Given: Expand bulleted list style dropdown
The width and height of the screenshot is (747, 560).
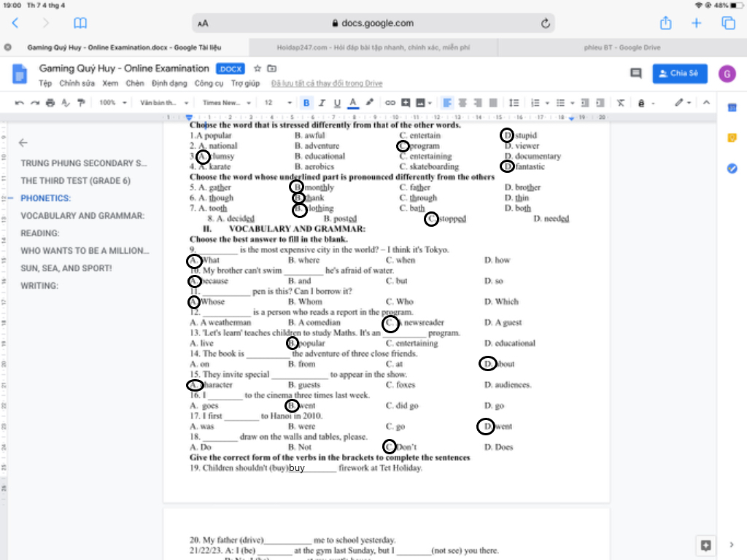Looking at the screenshot, I should pyautogui.click(x=572, y=103).
